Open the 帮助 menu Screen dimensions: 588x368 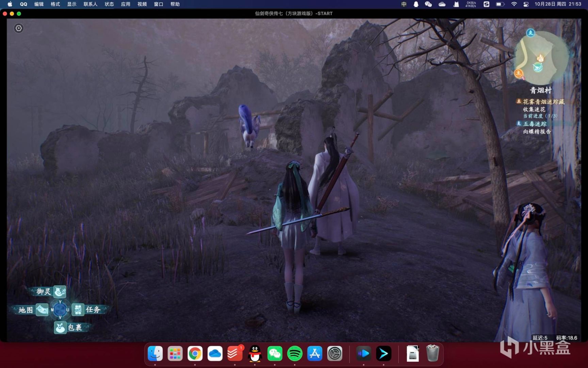coord(175,4)
